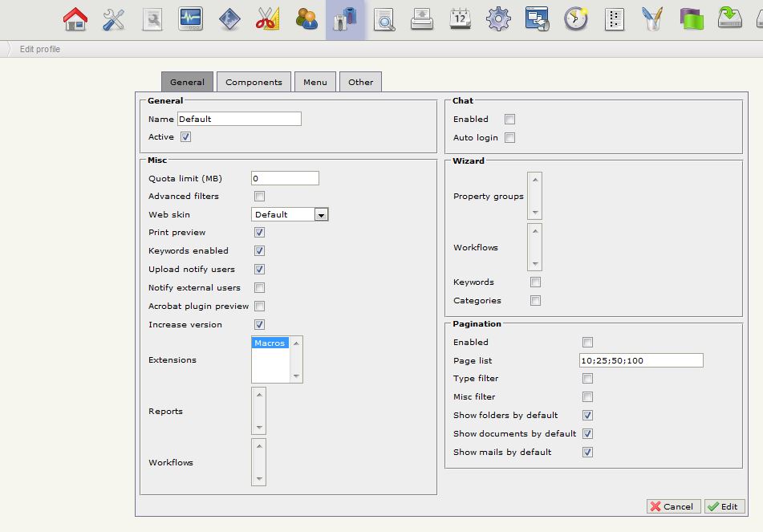
Task: Click the red Home icon in toolbar
Action: click(75, 19)
